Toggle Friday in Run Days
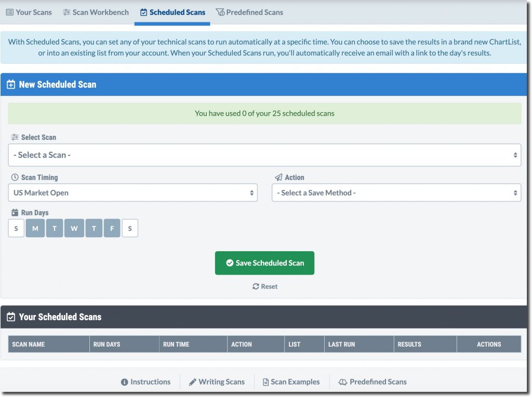Screen dimensions: 532x397 tap(112, 228)
